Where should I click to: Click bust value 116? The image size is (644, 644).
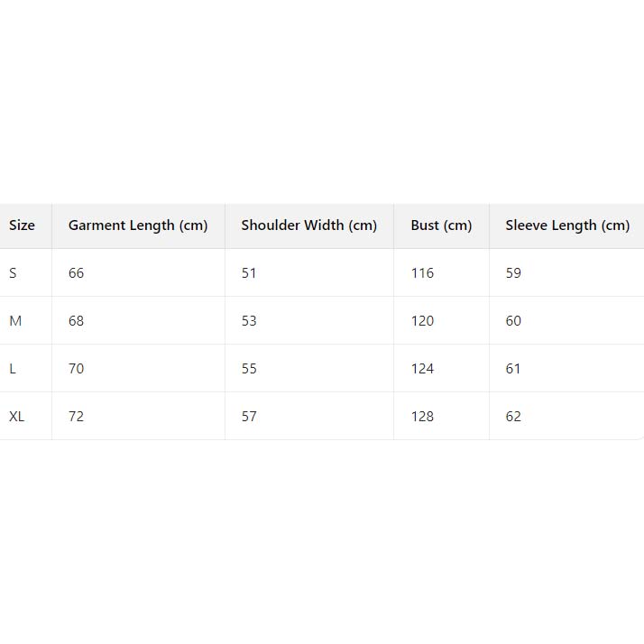pyautogui.click(x=422, y=273)
